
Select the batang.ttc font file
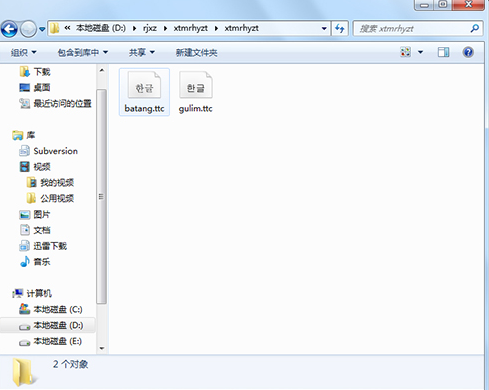(x=144, y=92)
